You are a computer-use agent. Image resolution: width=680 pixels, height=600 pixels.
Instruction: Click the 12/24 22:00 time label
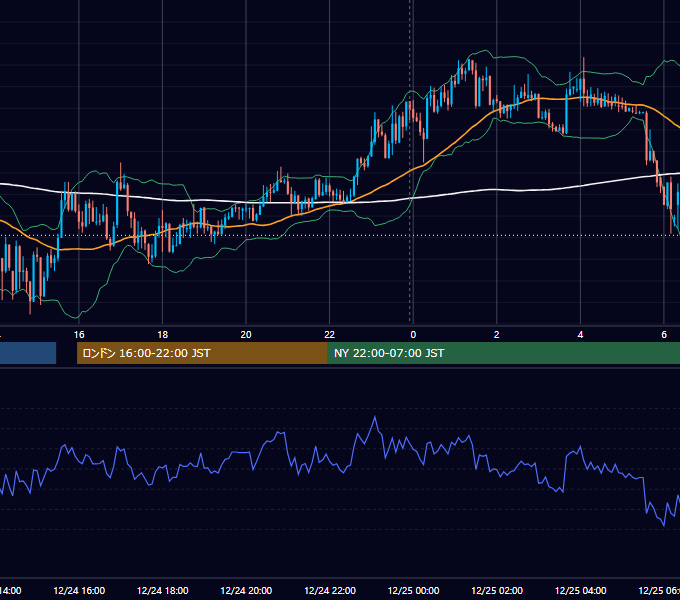[x=330, y=590]
